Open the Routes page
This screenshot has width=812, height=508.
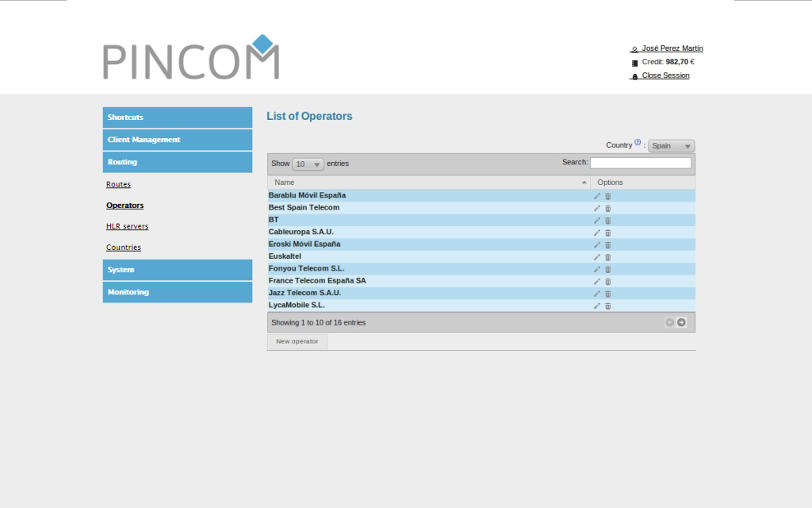pyautogui.click(x=119, y=184)
